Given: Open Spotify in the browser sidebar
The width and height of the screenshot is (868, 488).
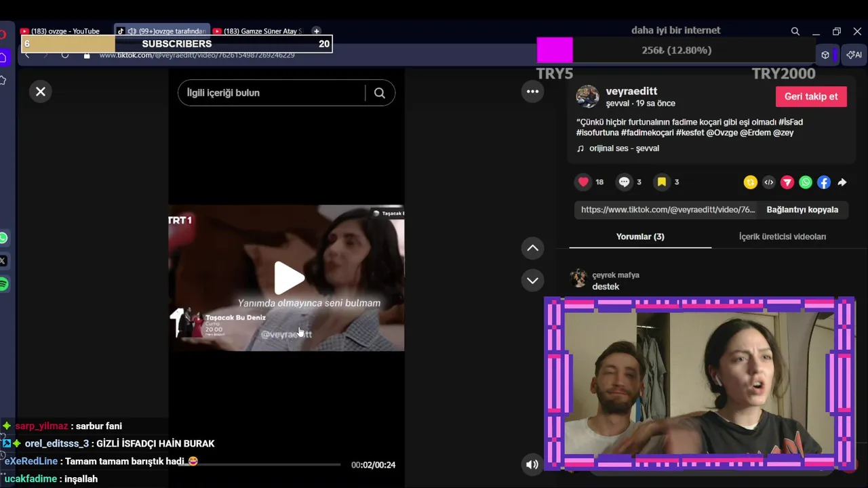Looking at the screenshot, I should pyautogui.click(x=3, y=285).
